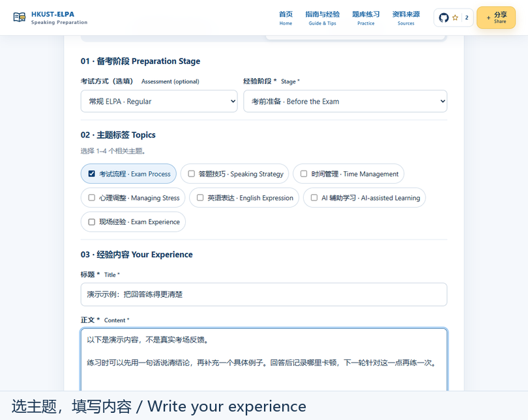Check the Speaking Strategy topic
The height and width of the screenshot is (420, 528).
tap(191, 173)
